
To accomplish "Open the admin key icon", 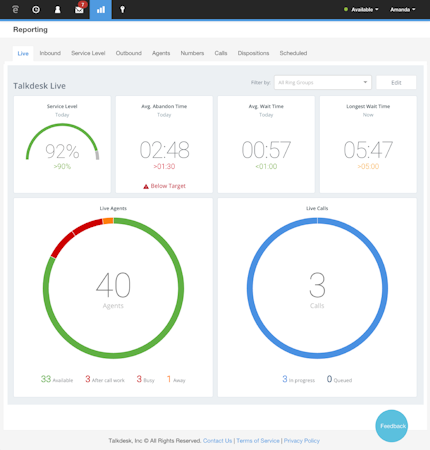I will (122, 10).
